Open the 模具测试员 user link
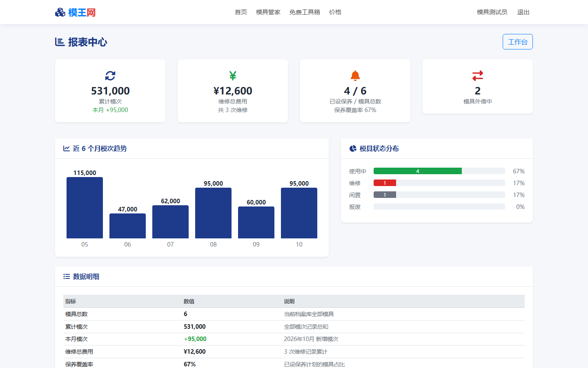Screen dimensions: 588x368 pyautogui.click(x=492, y=12)
